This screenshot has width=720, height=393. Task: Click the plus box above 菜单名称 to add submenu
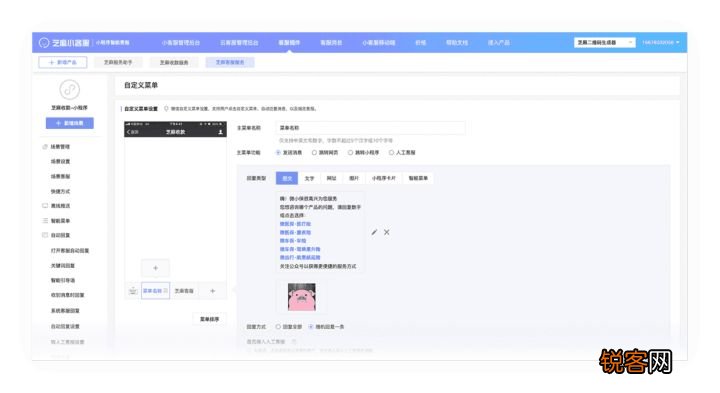coord(155,268)
